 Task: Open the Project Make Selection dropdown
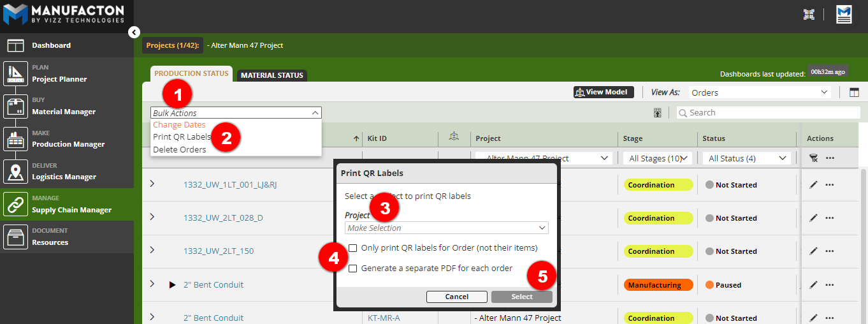pos(446,228)
